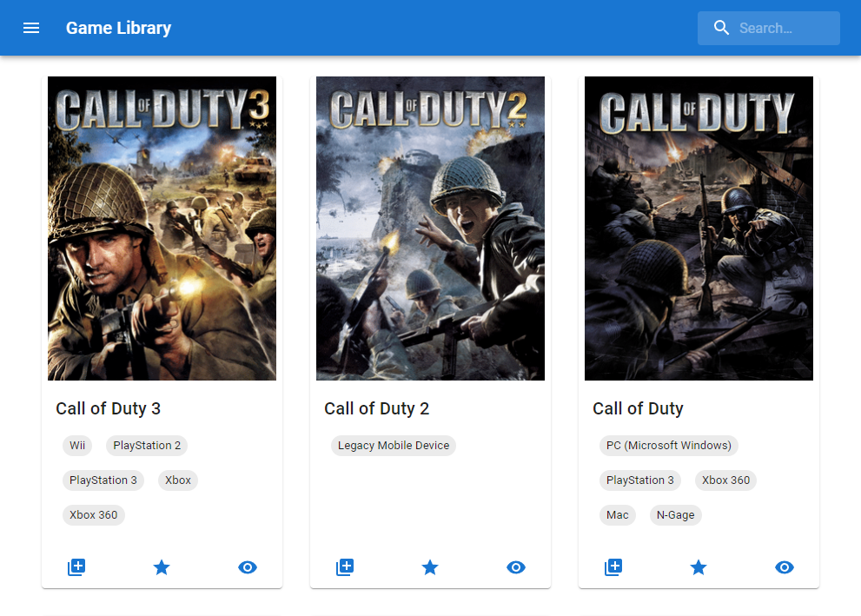The width and height of the screenshot is (861, 616).
Task: Open the hamburger navigation menu
Action: pos(31,28)
